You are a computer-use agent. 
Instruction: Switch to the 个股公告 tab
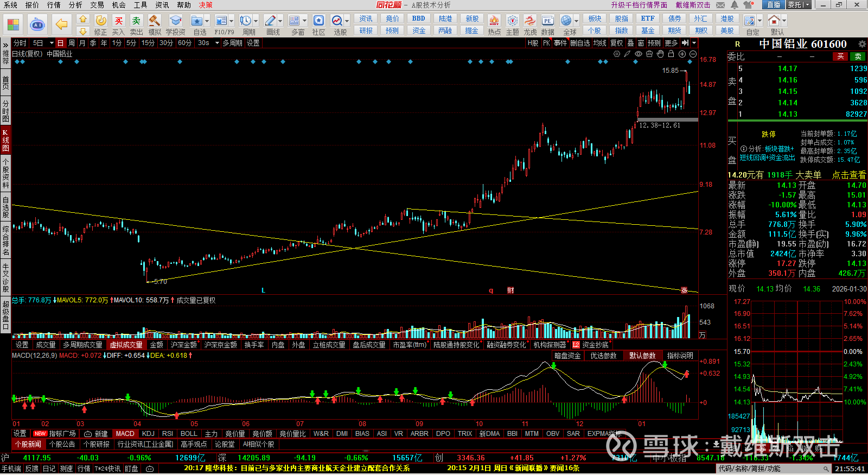tap(62, 444)
